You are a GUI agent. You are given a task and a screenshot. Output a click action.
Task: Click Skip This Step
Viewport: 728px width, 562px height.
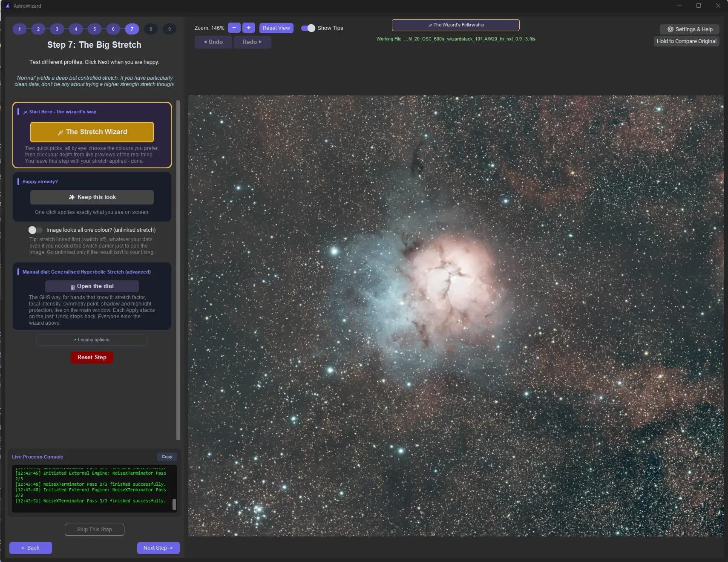click(x=95, y=529)
